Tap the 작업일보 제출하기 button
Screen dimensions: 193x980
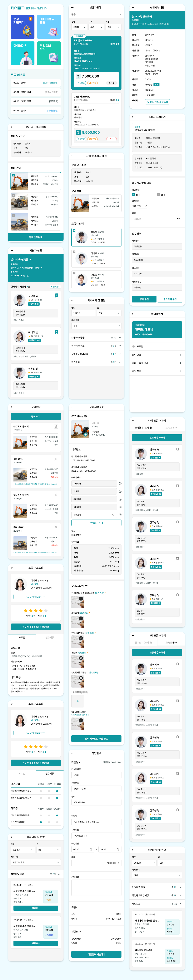pyautogui.click(x=96, y=955)
